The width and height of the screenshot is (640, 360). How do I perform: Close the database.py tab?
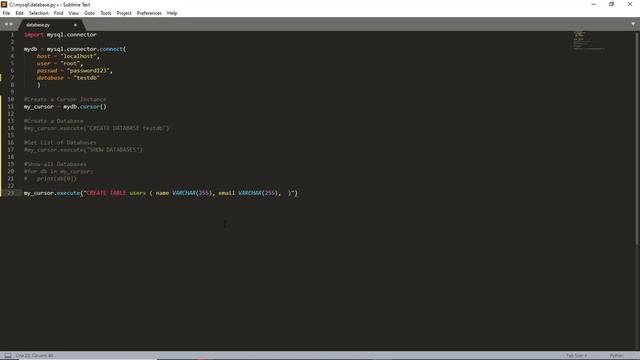coord(75,25)
